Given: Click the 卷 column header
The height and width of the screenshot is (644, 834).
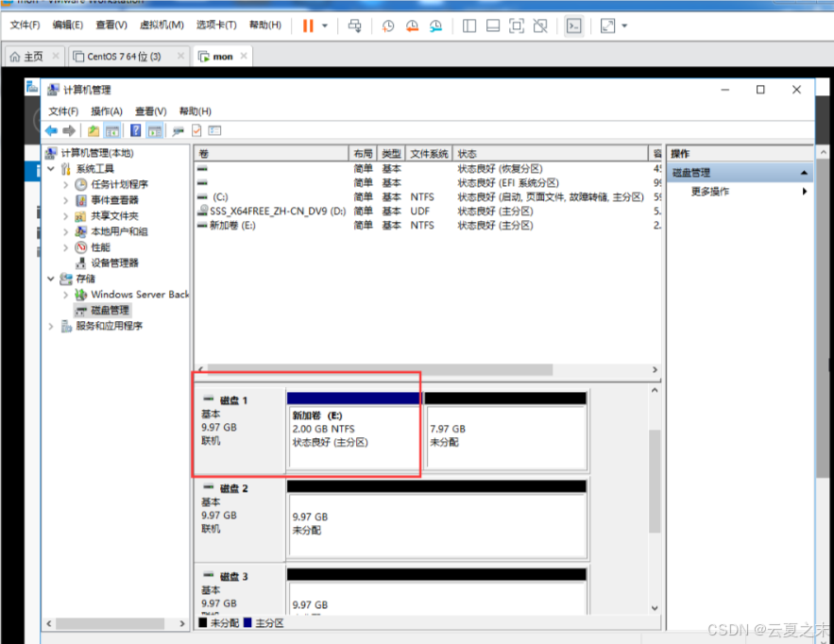Looking at the screenshot, I should click(x=271, y=154).
